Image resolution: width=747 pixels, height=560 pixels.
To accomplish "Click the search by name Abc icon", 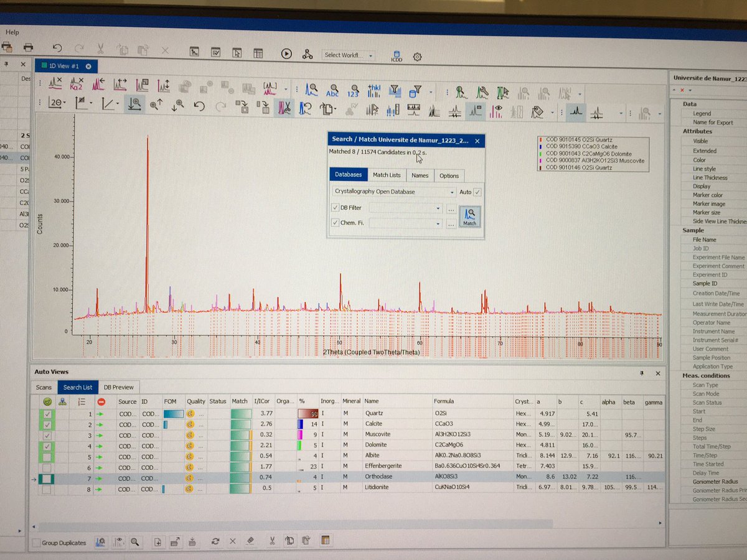I will (x=332, y=91).
